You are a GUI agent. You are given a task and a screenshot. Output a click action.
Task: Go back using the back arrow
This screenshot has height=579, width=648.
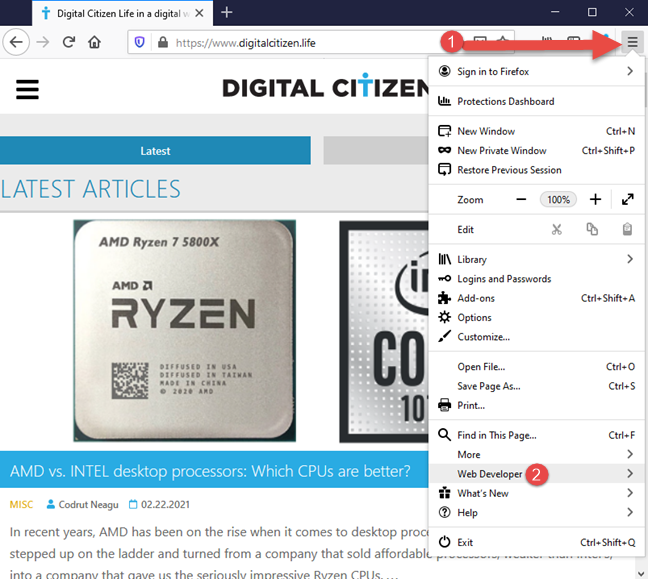tap(16, 42)
